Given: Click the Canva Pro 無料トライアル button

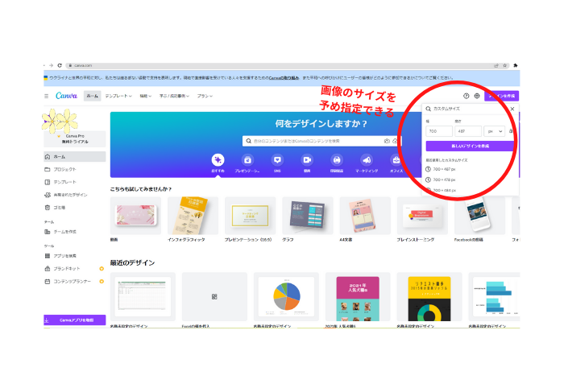Looking at the screenshot, I should (x=75, y=138).
